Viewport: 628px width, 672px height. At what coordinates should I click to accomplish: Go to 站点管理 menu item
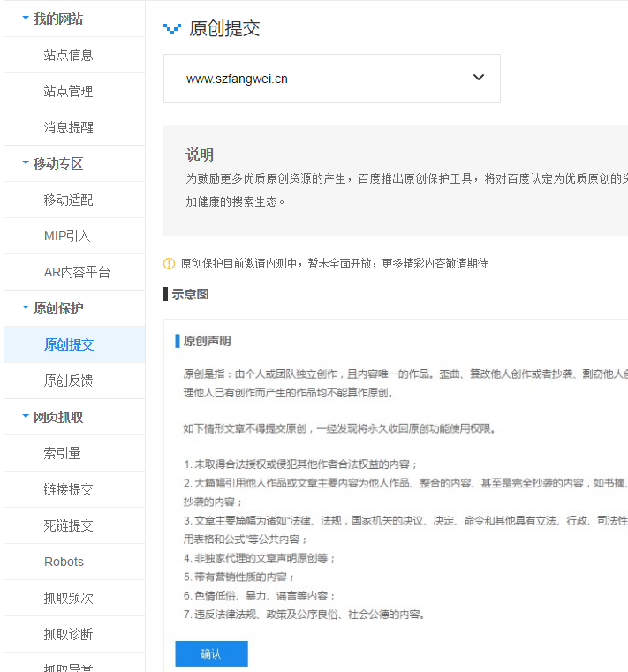[x=68, y=91]
